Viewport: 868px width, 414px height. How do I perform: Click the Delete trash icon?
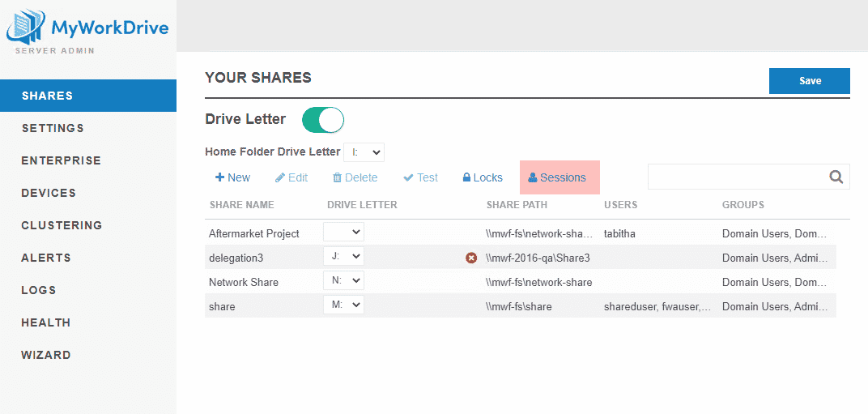click(x=337, y=177)
